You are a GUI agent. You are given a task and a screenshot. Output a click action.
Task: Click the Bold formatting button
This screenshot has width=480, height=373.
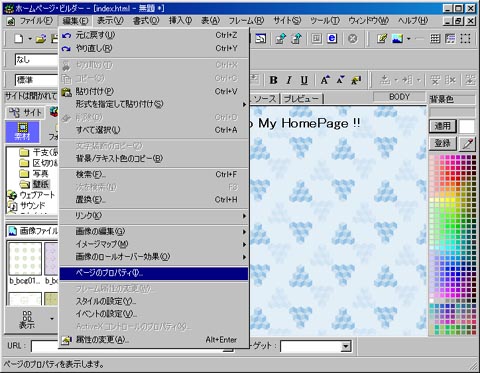click(x=273, y=80)
